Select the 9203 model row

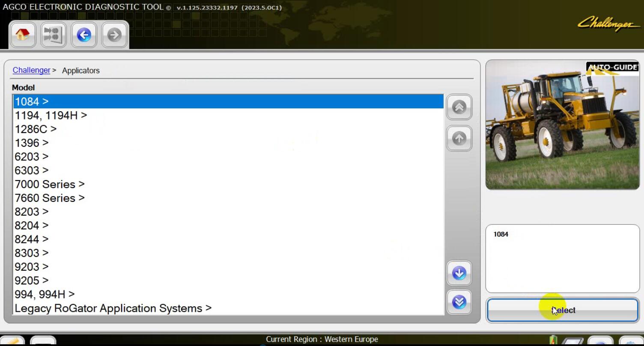[x=228, y=266]
